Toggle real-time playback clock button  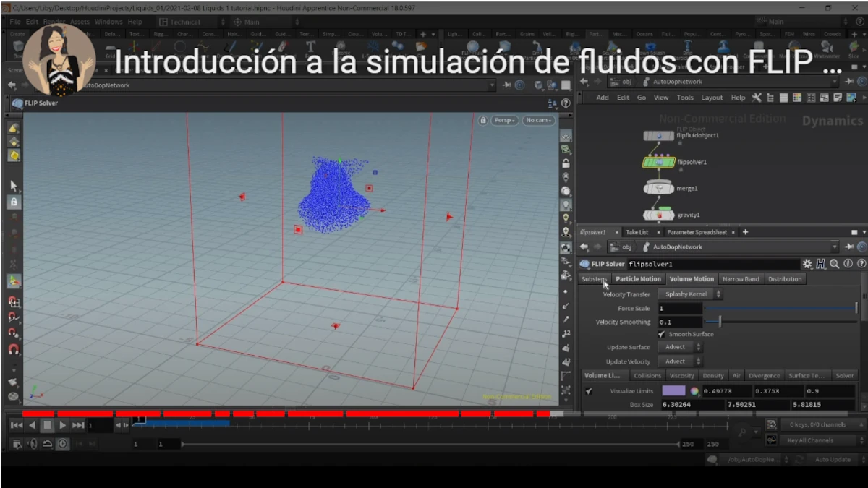click(62, 444)
